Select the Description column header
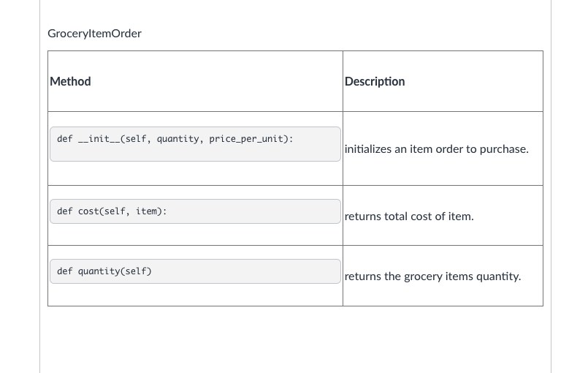 pos(375,81)
